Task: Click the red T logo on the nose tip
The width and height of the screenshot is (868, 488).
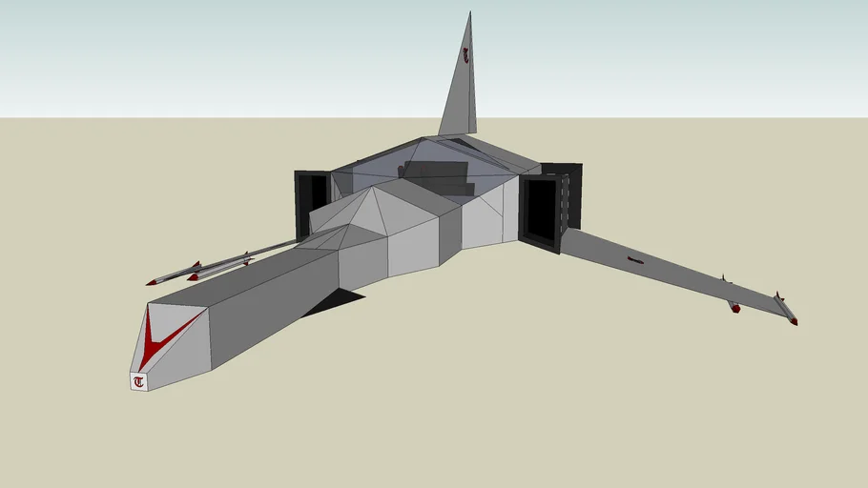Action: point(139,382)
